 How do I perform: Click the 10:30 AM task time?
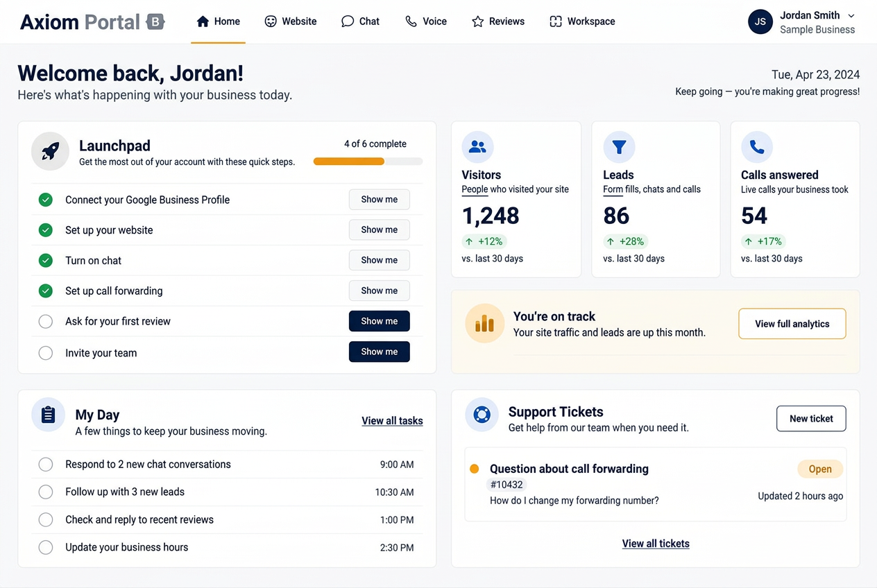[394, 492]
